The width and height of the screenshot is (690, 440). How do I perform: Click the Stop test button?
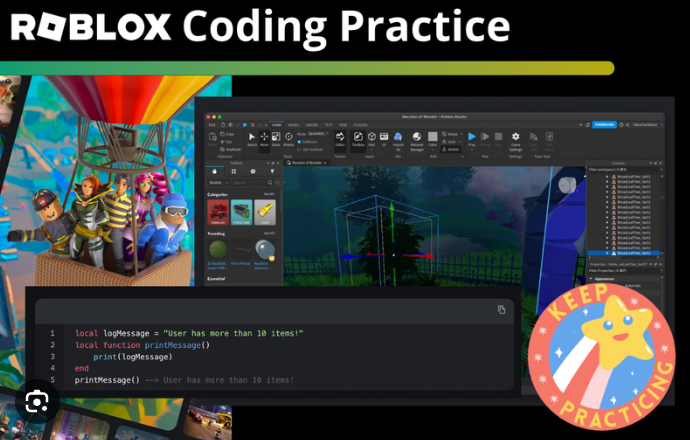499,139
